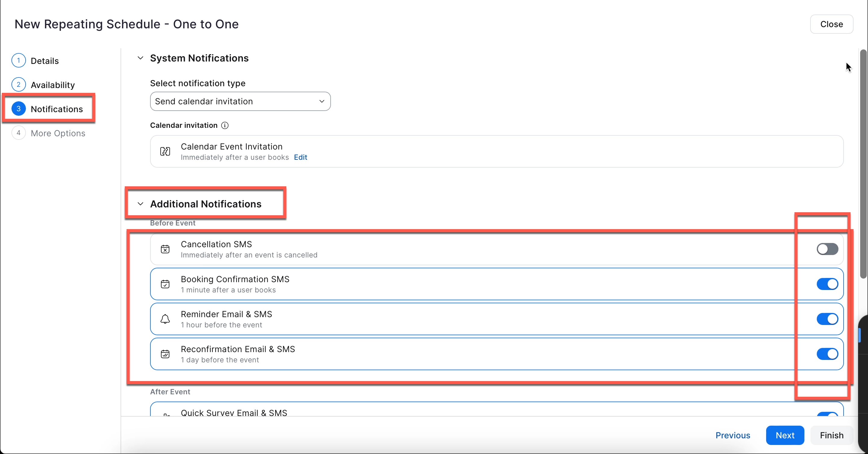This screenshot has width=868, height=454.
Task: Click the Calendar invitation info icon
Action: (225, 125)
